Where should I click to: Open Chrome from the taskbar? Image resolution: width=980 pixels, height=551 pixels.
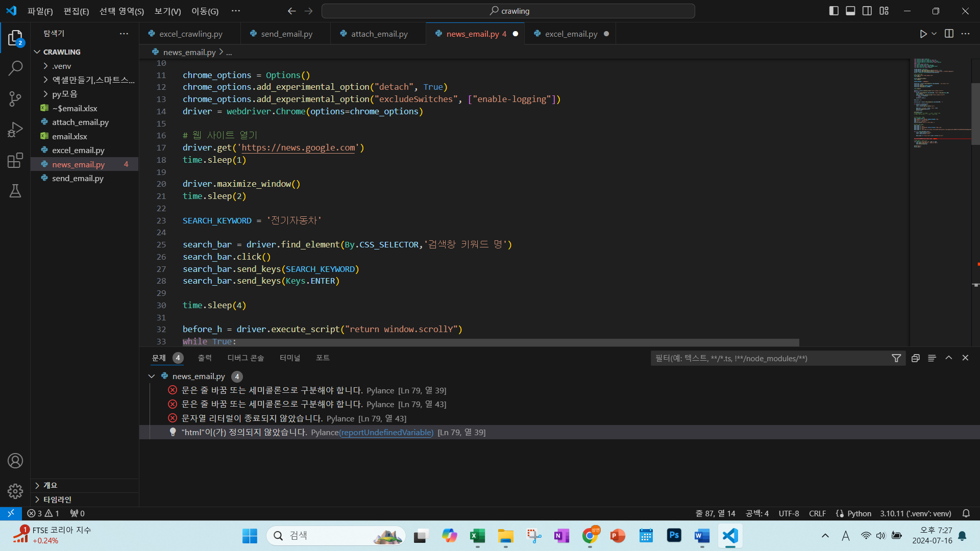(x=590, y=536)
